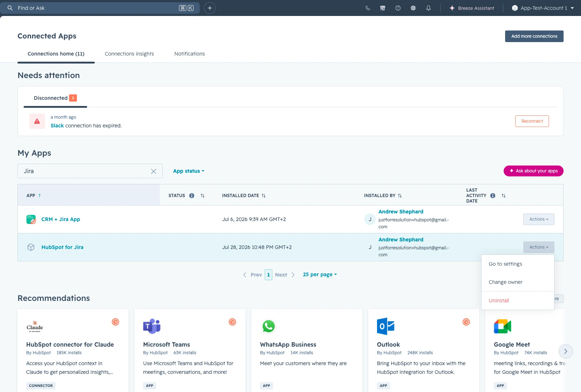Click the Claude logo icon

point(35,326)
